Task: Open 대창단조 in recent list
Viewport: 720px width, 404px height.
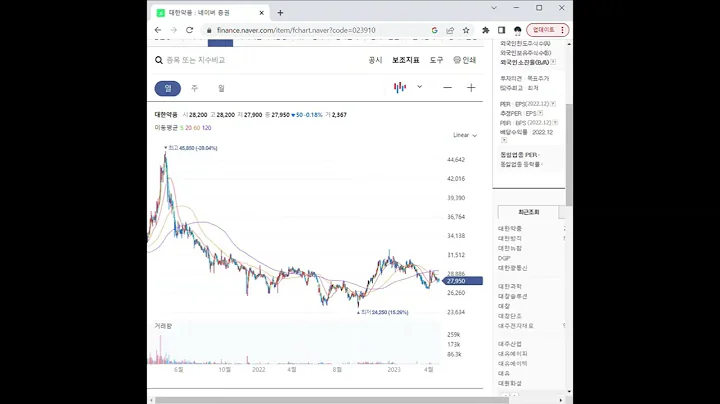Action: (510, 316)
